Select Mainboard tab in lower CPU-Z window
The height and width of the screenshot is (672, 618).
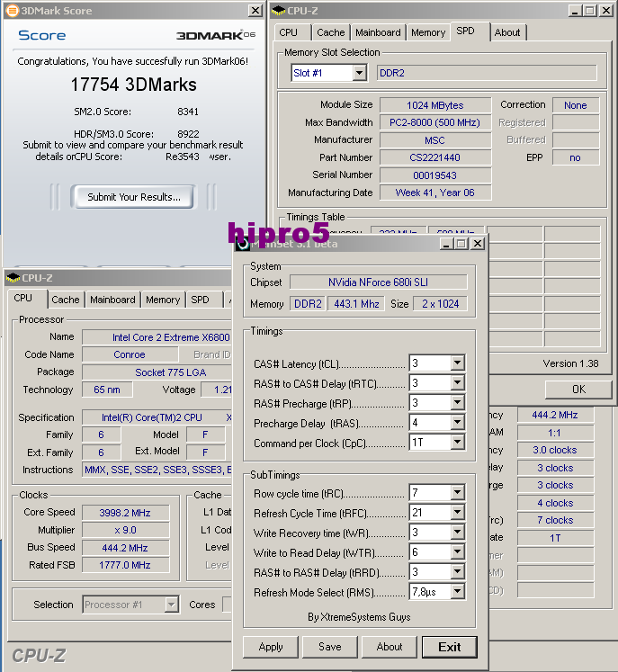tap(112, 300)
